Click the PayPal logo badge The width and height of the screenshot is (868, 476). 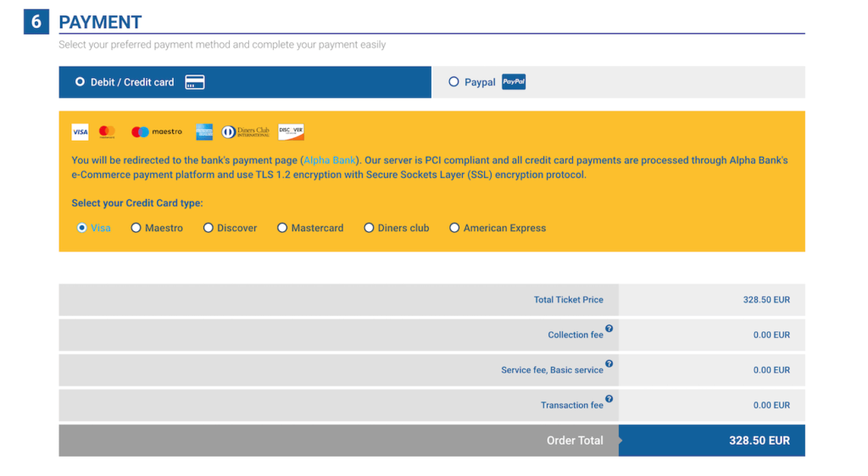514,82
